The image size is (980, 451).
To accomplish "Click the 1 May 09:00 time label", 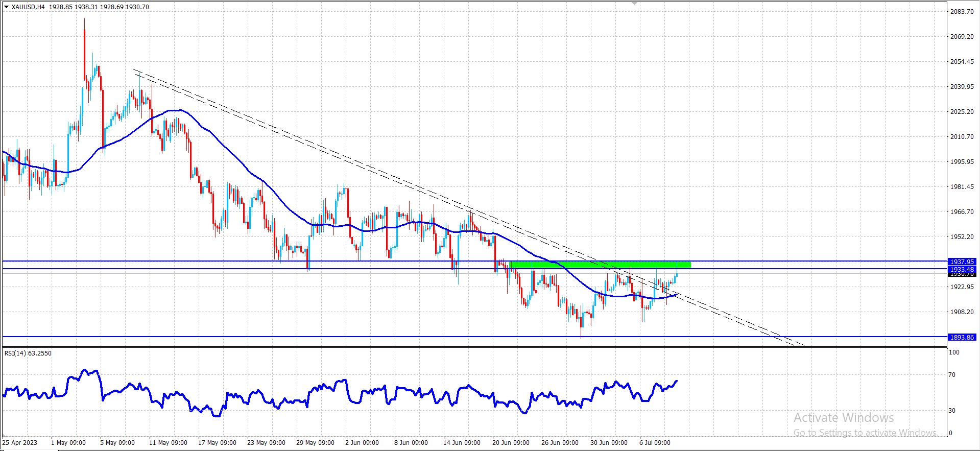I will point(68,442).
